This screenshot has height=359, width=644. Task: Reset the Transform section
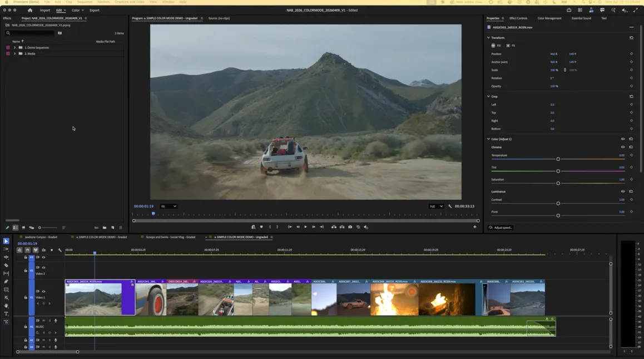point(631,38)
